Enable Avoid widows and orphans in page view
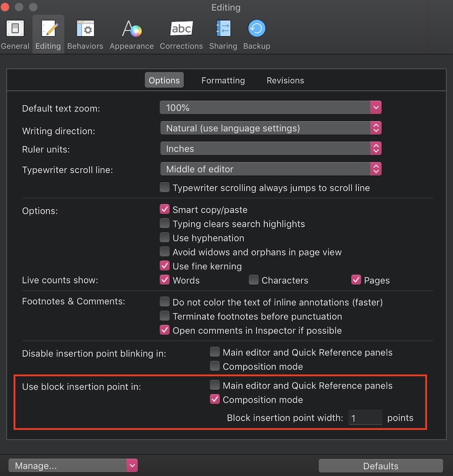Image resolution: width=453 pixels, height=476 pixels. [x=165, y=251]
